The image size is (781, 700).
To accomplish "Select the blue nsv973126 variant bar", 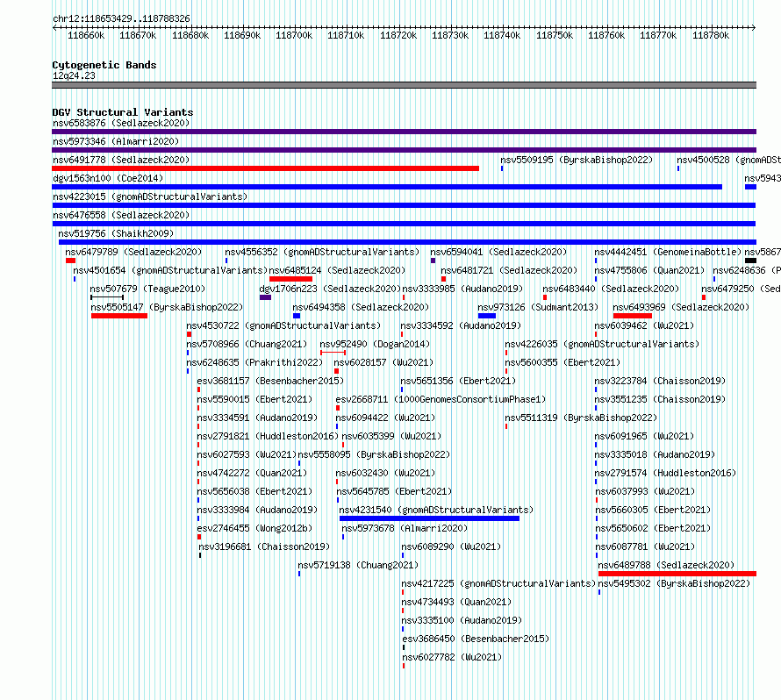I will coord(487,316).
